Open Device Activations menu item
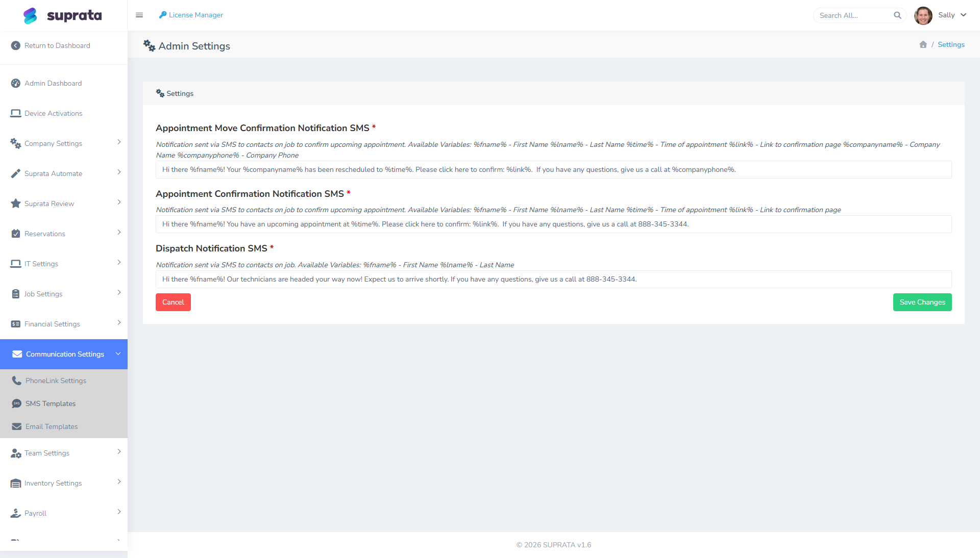Image resolution: width=980 pixels, height=558 pixels. 64,113
